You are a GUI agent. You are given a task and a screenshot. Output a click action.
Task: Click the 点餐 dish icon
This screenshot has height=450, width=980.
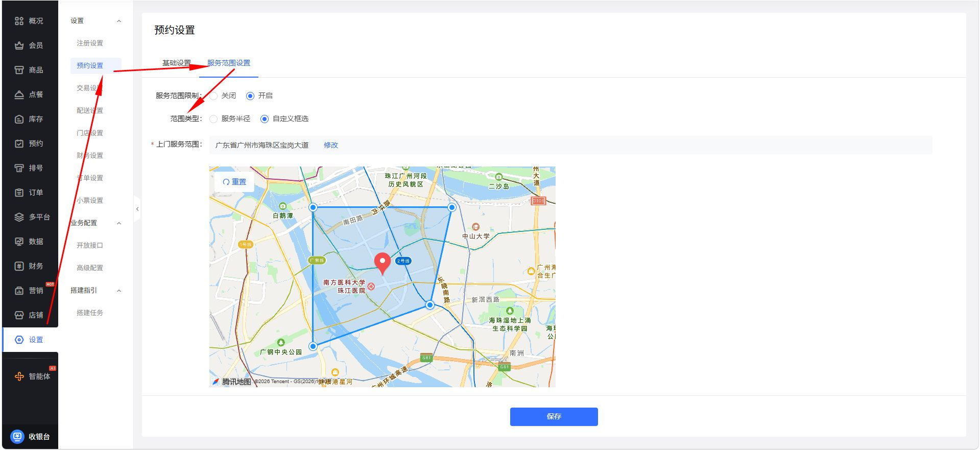click(19, 94)
